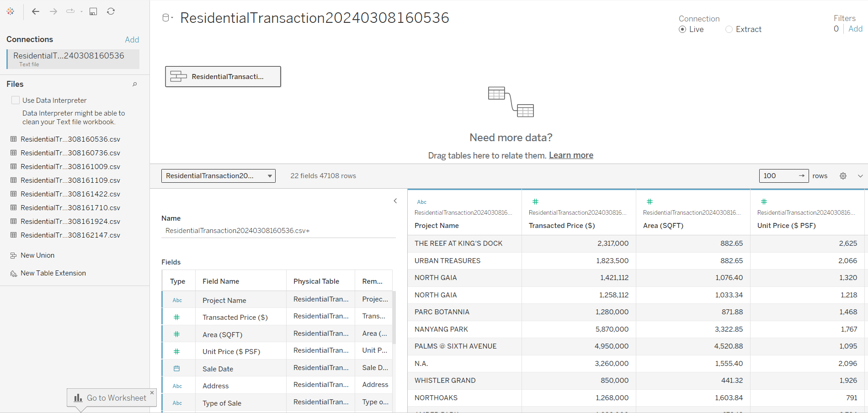This screenshot has width=868, height=413.
Task: Click the refresh data source icon
Action: [111, 11]
